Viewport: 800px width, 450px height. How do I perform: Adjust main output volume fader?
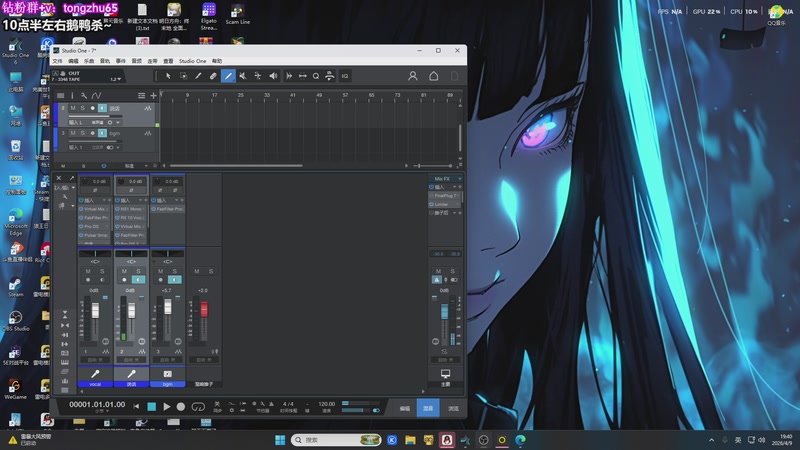(x=444, y=311)
